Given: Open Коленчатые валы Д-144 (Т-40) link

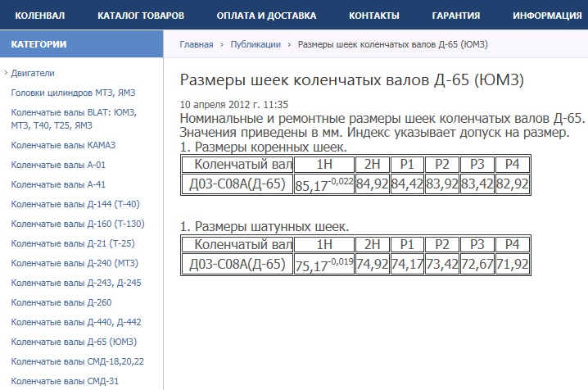Looking at the screenshot, I should click(75, 204).
